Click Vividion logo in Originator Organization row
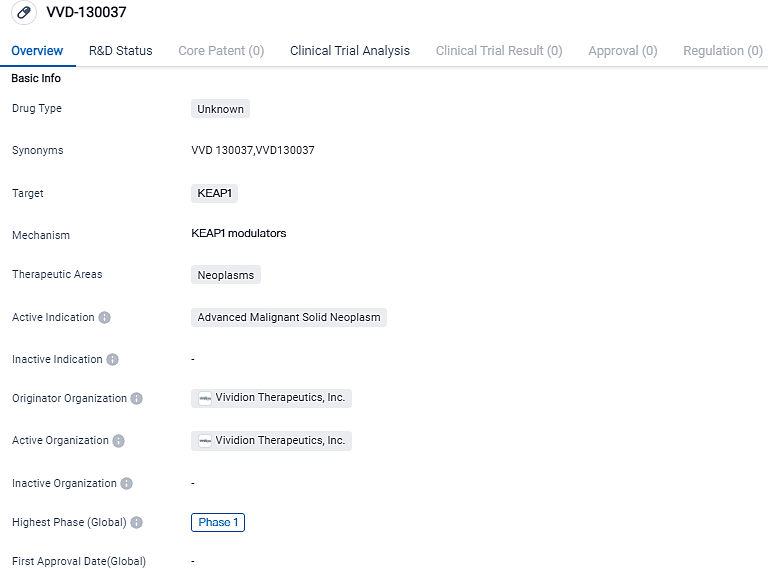The height and width of the screenshot is (569, 768). click(205, 398)
